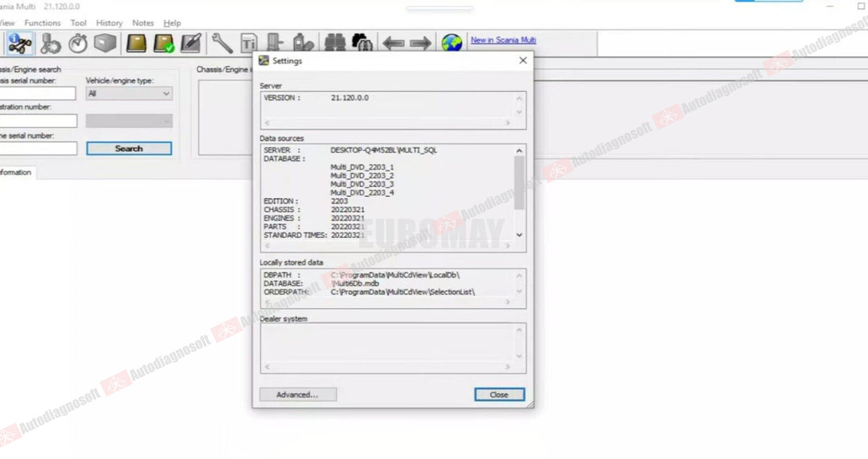Image resolution: width=868 pixels, height=459 pixels.
Task: Click the Multi6Db.mdb database filename
Action: click(x=355, y=284)
